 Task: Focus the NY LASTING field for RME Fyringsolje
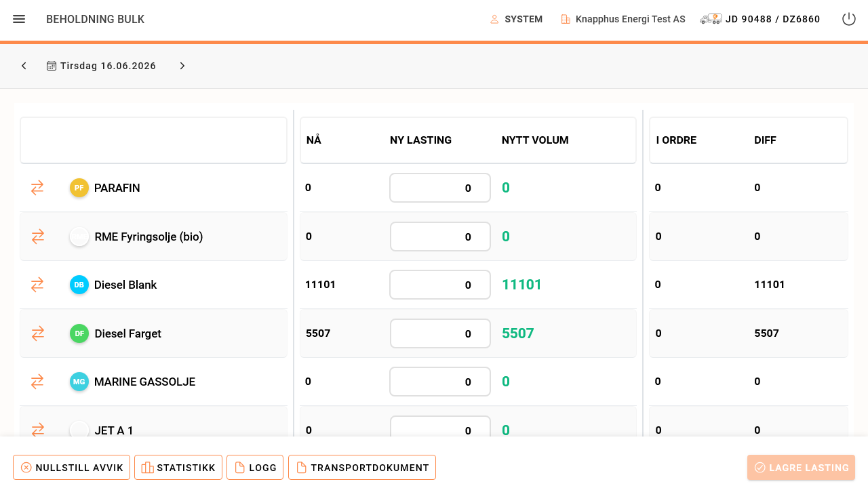[x=440, y=237]
